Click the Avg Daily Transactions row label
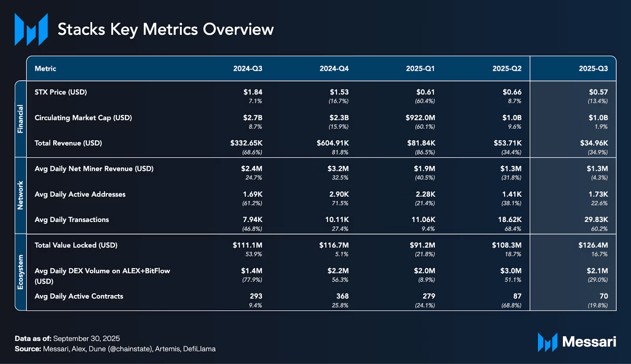The image size is (631, 364). (x=72, y=220)
